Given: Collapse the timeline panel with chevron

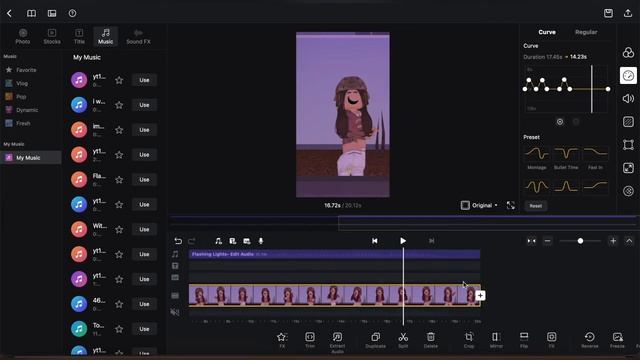Looking at the screenshot, I should [x=629, y=241].
